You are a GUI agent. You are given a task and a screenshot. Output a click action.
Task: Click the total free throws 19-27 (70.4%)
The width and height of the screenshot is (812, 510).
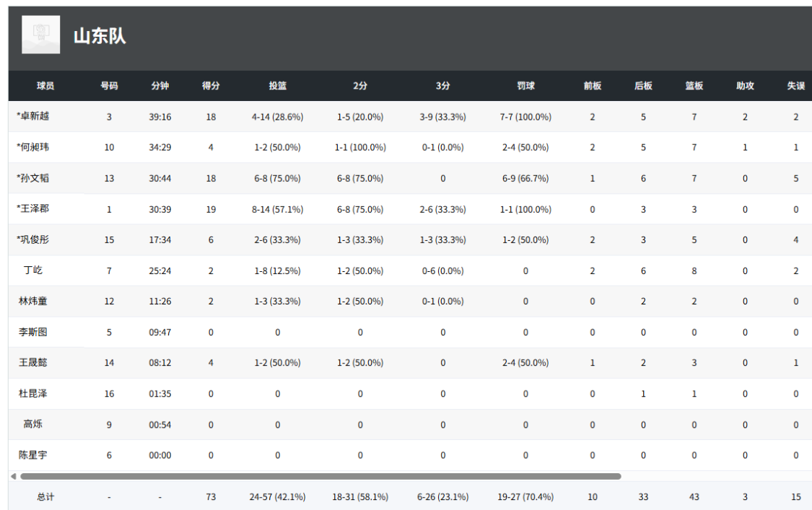pyautogui.click(x=525, y=497)
